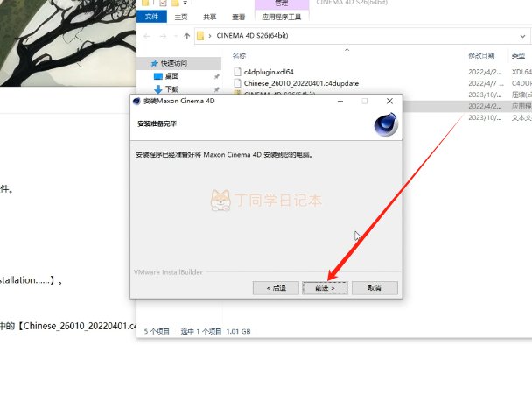Image resolution: width=532 pixels, height=409 pixels.
Task: Click the folder icon in address bar
Action: point(200,36)
